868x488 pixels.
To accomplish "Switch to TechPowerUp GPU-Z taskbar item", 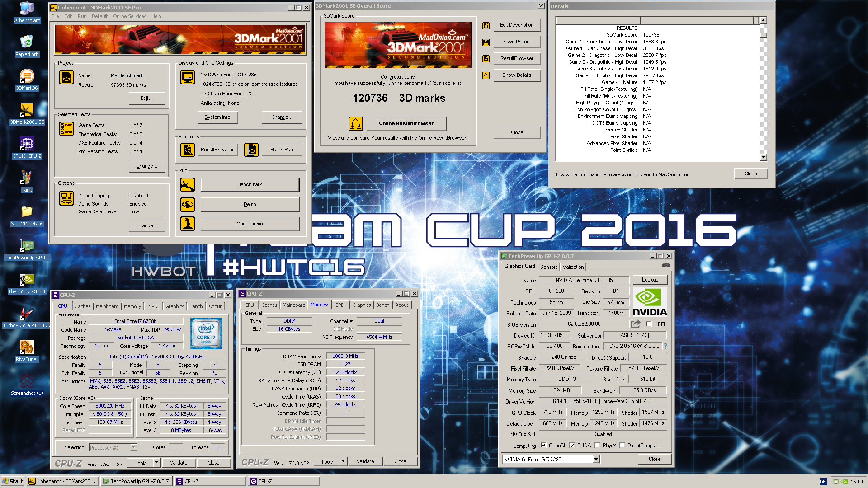I will pyautogui.click(x=137, y=481).
